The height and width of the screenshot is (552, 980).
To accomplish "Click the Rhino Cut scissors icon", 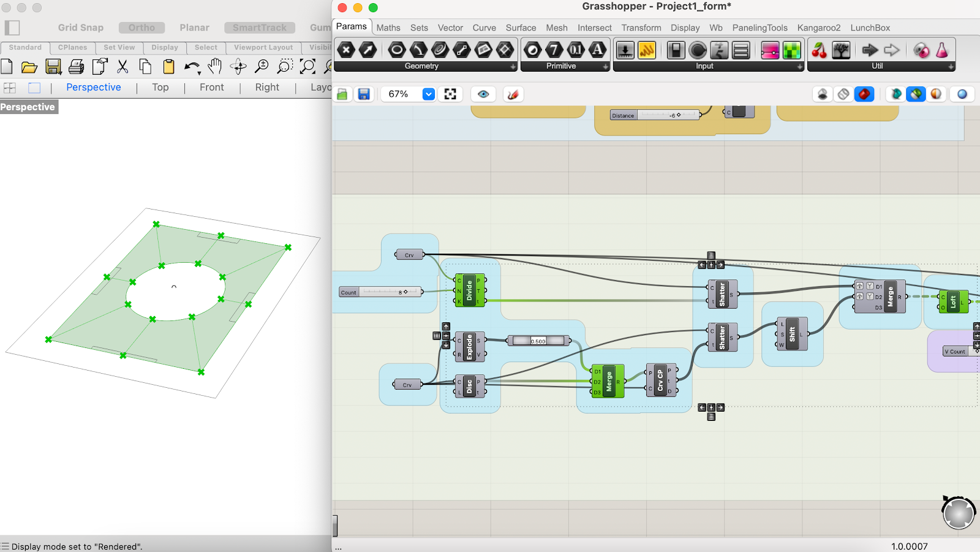I will (123, 66).
